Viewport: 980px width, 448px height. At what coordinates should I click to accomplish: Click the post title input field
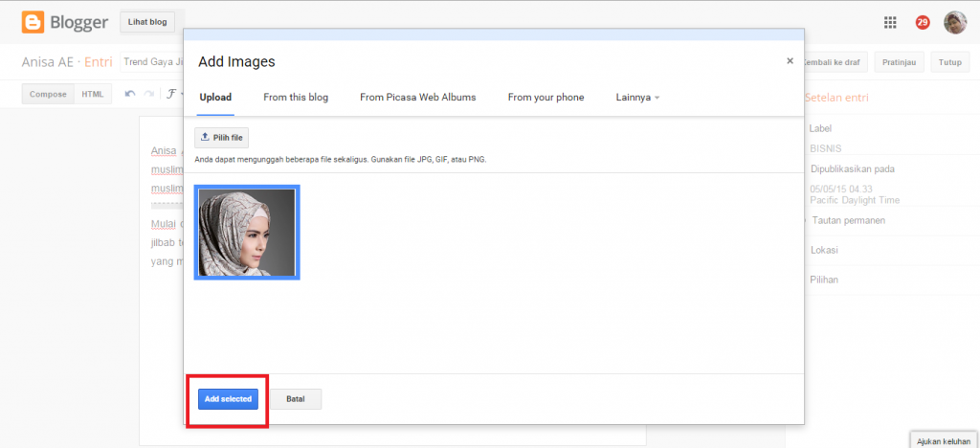[152, 62]
